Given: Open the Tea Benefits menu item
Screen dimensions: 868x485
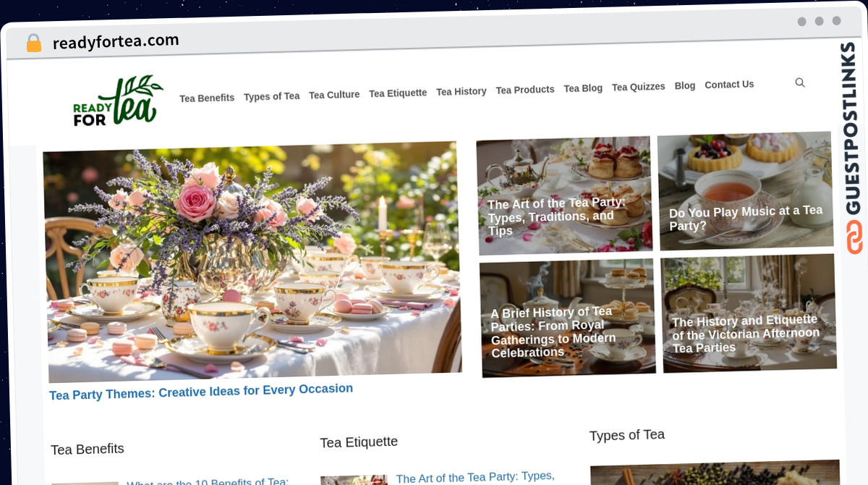Looking at the screenshot, I should tap(207, 98).
